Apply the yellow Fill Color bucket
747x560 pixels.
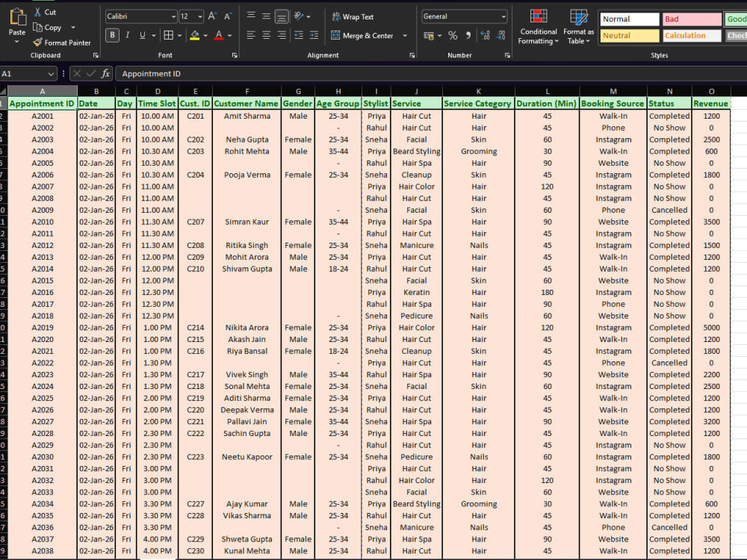pyautogui.click(x=194, y=35)
